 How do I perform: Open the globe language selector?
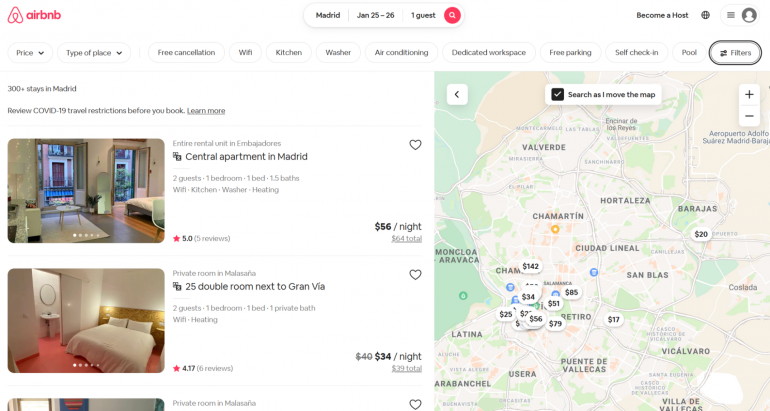[705, 15]
